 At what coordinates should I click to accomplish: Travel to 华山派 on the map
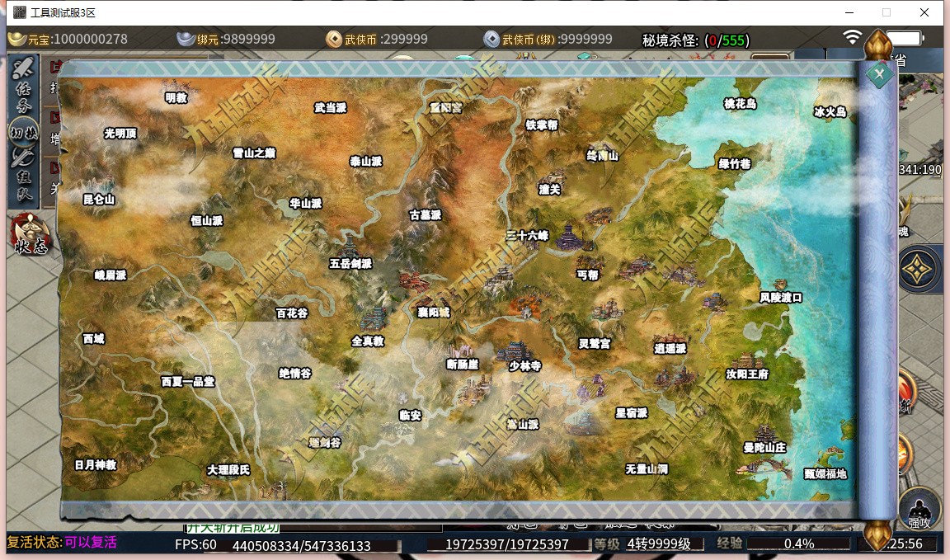[x=305, y=204]
